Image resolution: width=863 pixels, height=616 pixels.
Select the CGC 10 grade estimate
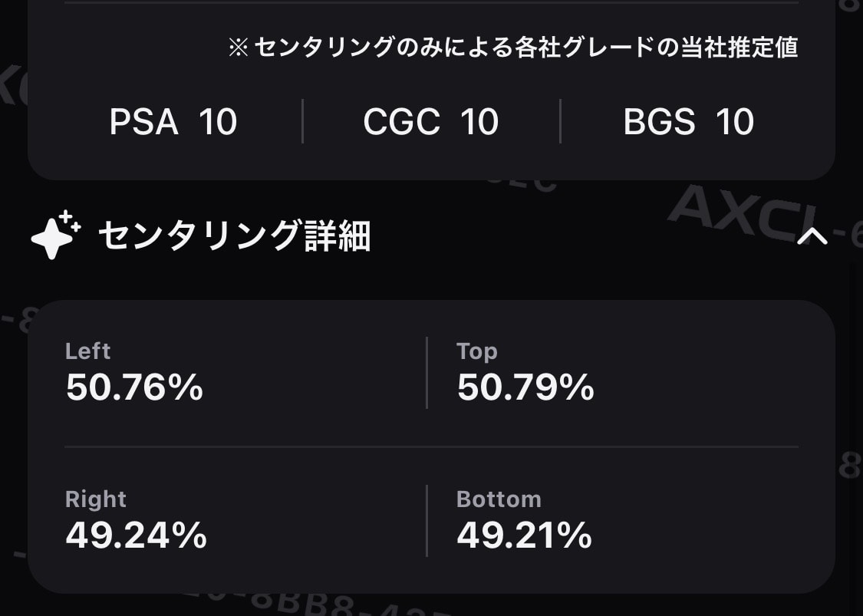(431, 122)
